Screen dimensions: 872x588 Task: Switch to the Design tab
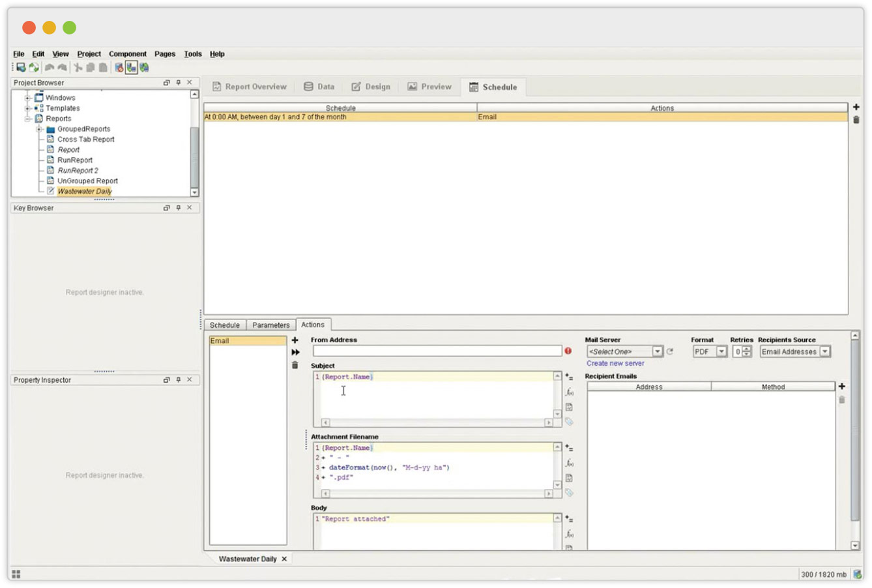371,87
